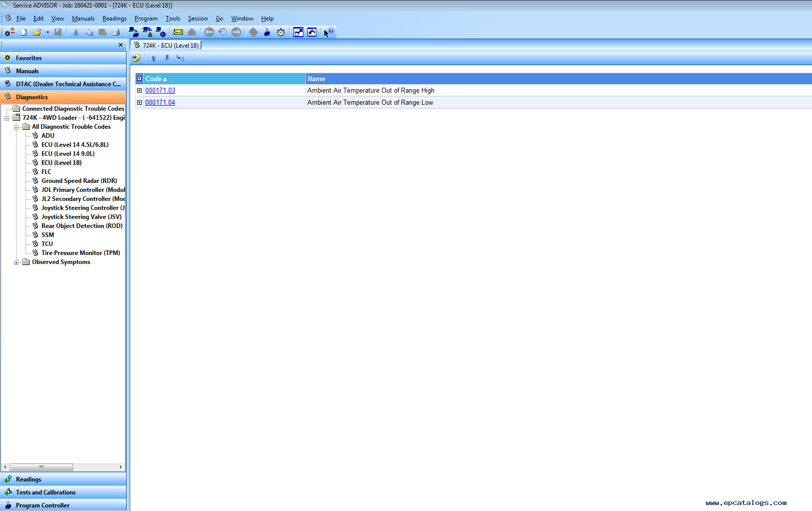This screenshot has height=511, width=812.
Task: Open the Tools menu
Action: click(x=173, y=19)
